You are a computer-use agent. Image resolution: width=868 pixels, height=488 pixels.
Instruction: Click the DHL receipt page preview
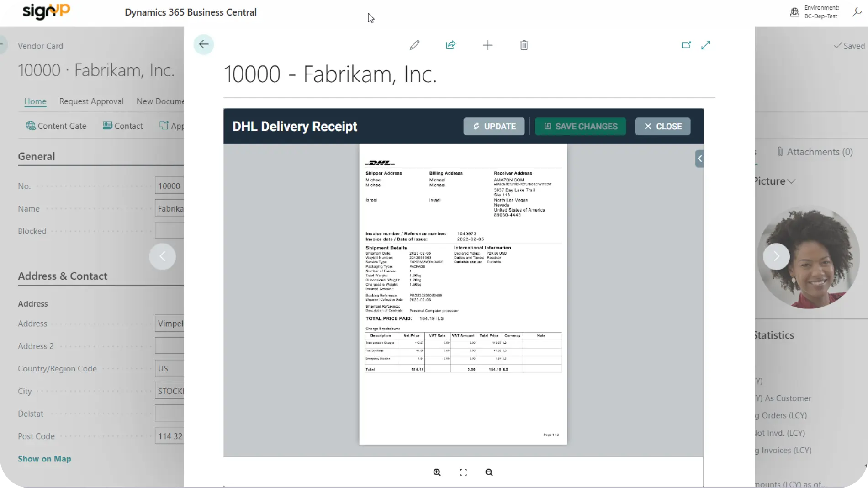(x=463, y=294)
